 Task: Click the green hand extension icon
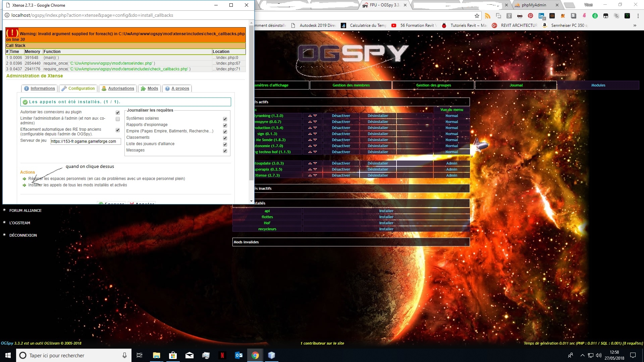pyautogui.click(x=595, y=16)
